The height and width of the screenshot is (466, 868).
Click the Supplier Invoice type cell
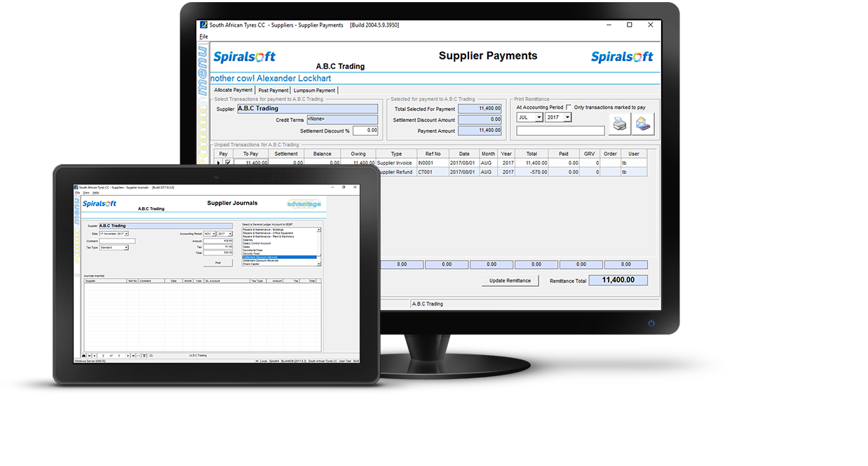(x=395, y=163)
